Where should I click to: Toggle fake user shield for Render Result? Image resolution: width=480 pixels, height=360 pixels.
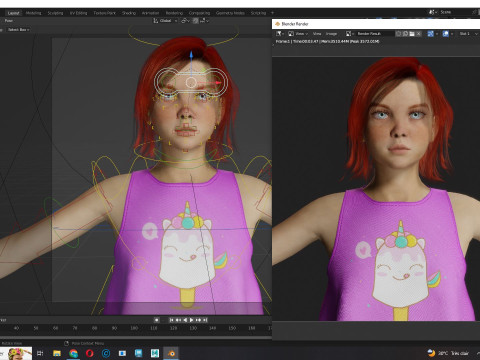coord(399,34)
